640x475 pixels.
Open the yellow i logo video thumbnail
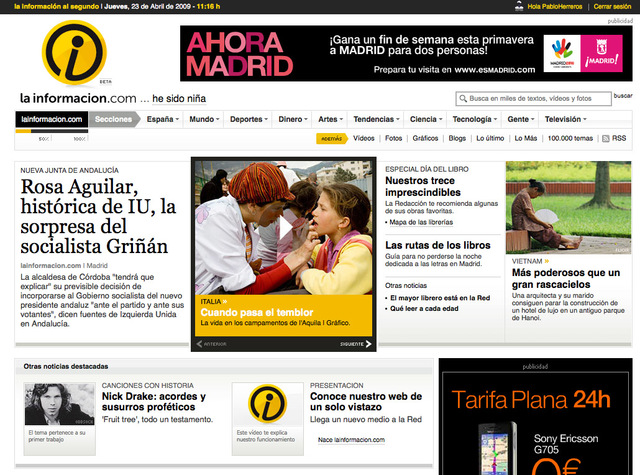[268, 404]
